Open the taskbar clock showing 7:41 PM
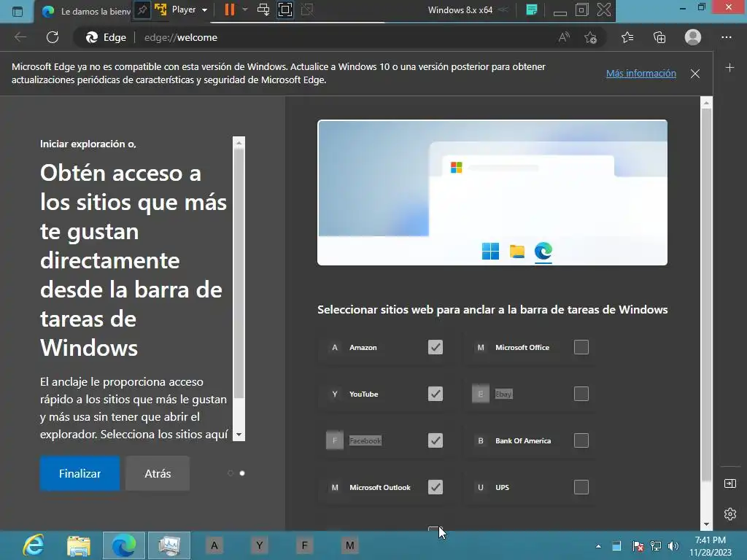 tap(711, 546)
